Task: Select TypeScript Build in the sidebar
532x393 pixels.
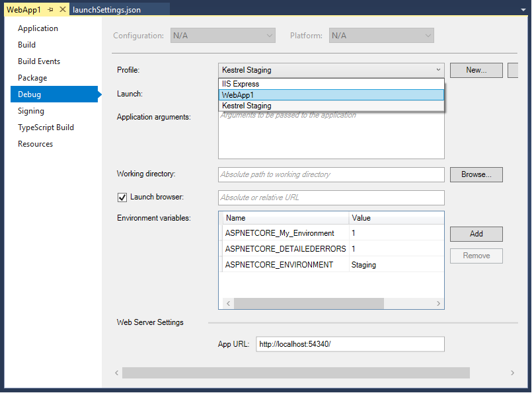Action: click(44, 127)
